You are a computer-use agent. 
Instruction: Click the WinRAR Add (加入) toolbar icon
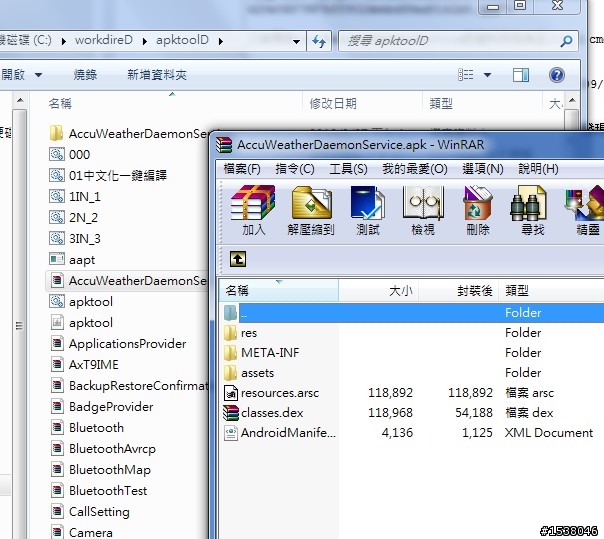pyautogui.click(x=253, y=210)
